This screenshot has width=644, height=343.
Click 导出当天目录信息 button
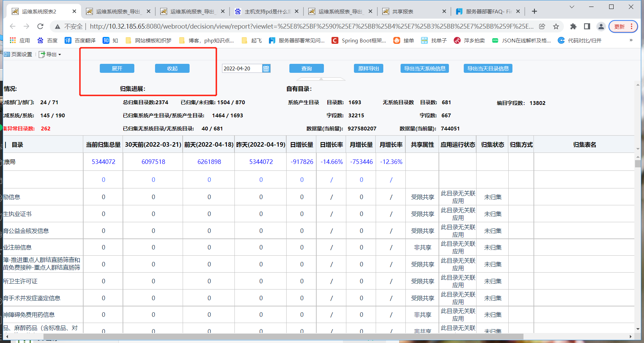click(488, 68)
